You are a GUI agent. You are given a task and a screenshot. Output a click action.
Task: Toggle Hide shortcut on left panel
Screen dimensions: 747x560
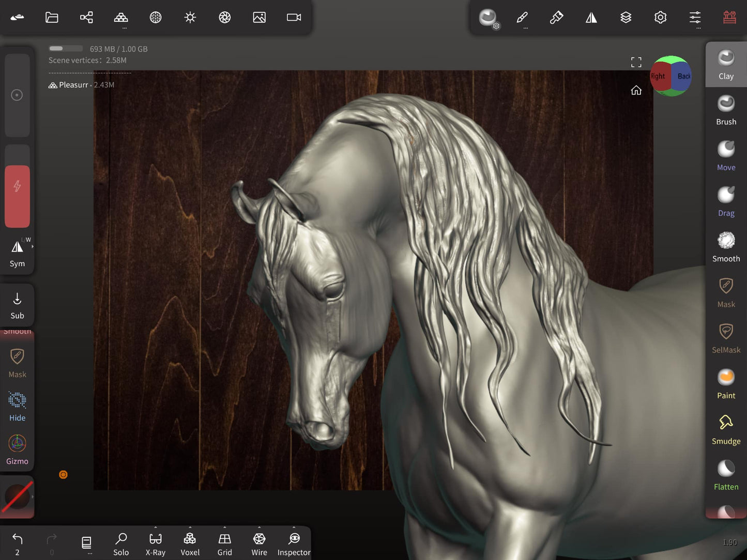click(x=17, y=407)
